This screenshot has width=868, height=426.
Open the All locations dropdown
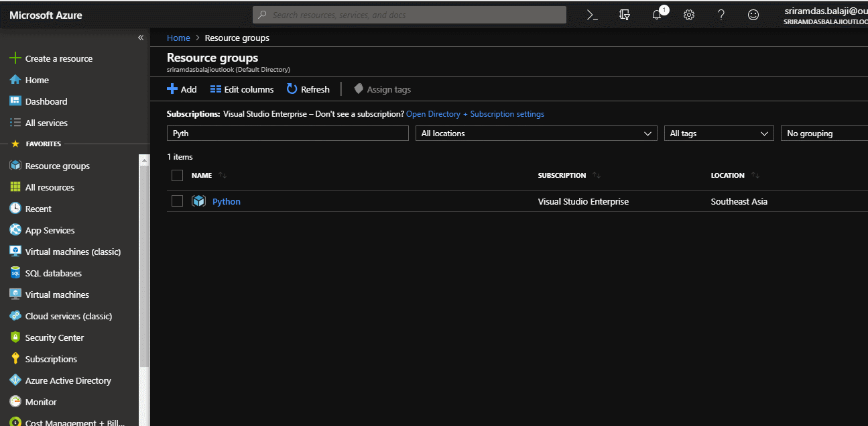point(536,134)
